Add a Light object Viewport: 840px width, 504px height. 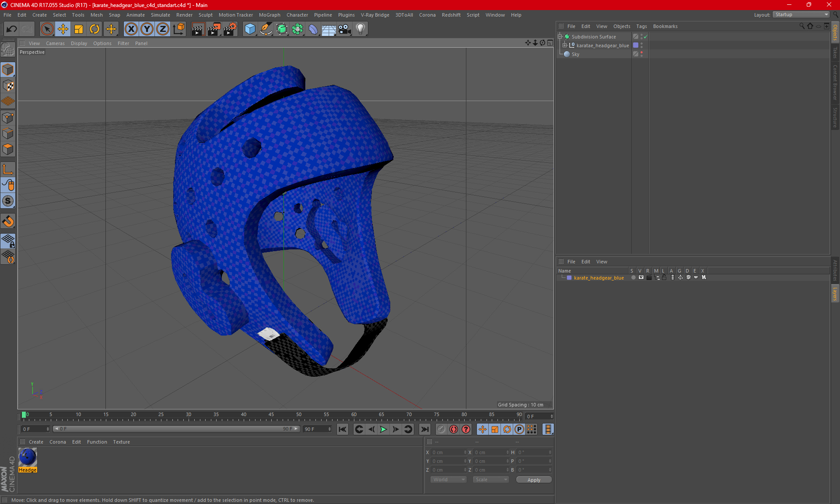coord(360,29)
